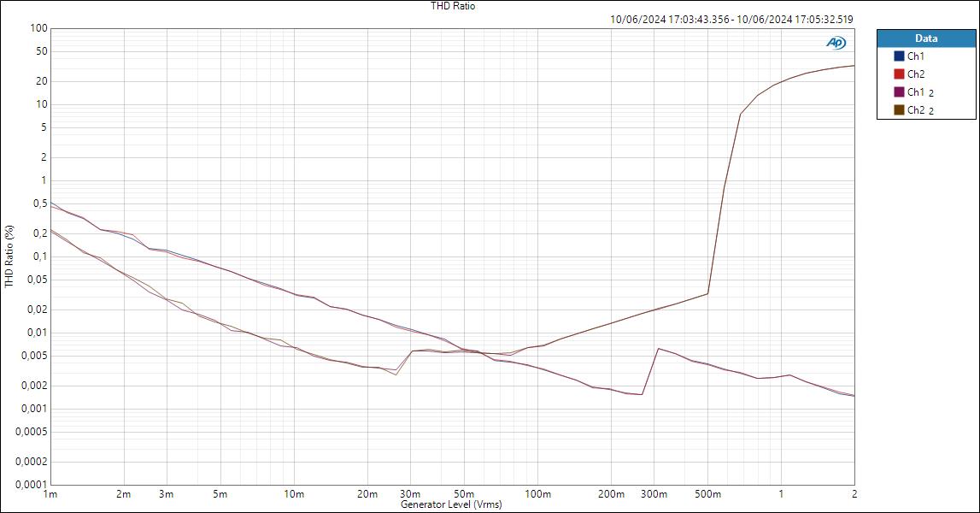Click the 0,0001 value on the Y axis
Screen dimensions: 980x513
pos(32,485)
